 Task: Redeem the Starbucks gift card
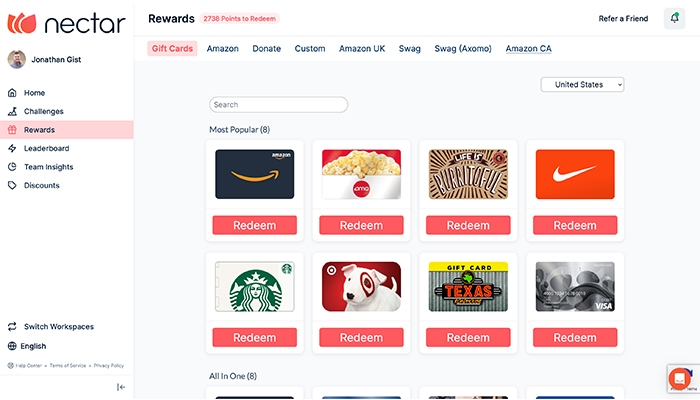coord(254,338)
